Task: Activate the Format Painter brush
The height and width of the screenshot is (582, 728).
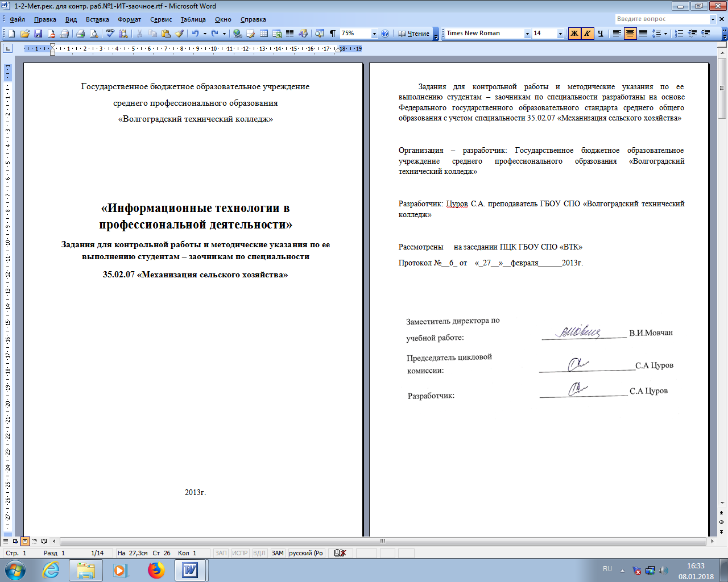Action: [x=179, y=34]
